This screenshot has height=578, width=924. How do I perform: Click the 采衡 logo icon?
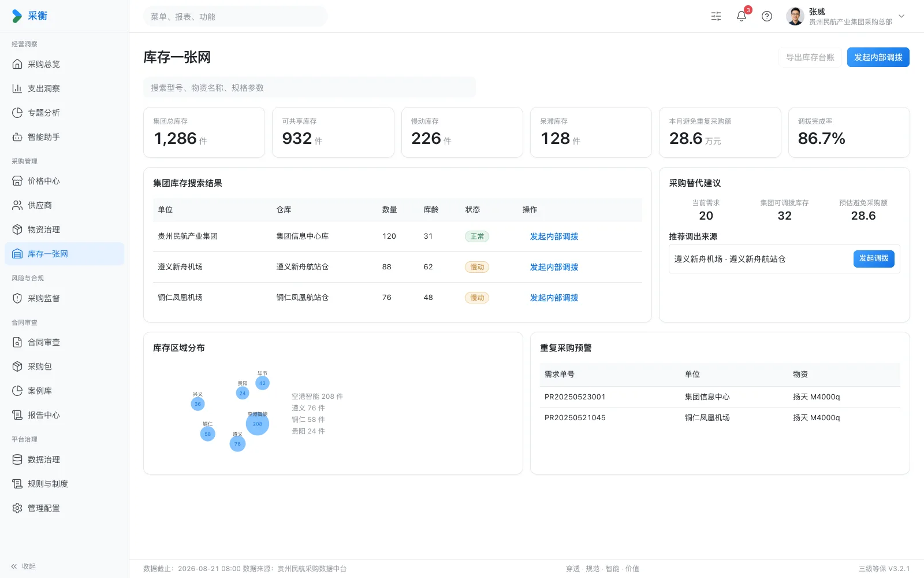(x=17, y=16)
